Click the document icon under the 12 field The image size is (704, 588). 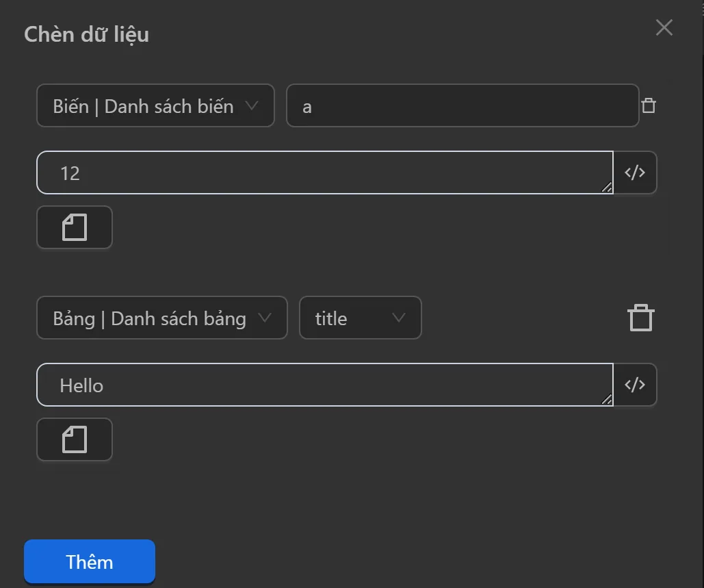74,227
